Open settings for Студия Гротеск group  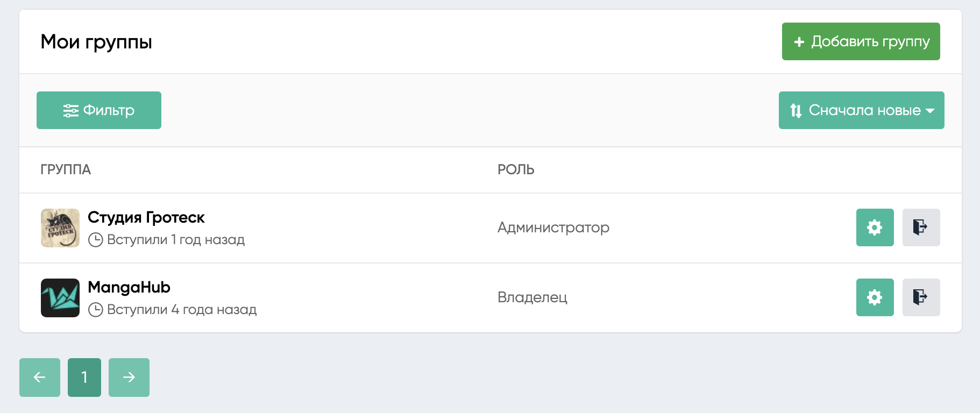(x=875, y=227)
